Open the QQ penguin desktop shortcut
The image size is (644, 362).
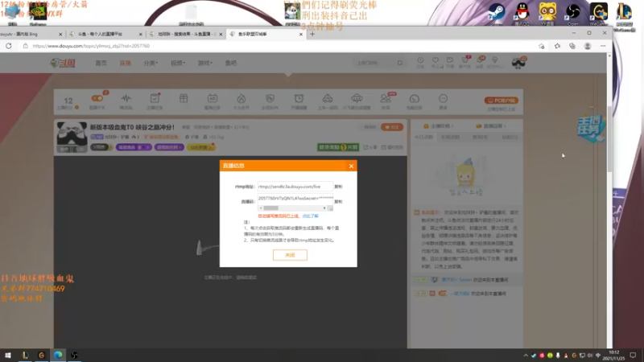[522, 13]
